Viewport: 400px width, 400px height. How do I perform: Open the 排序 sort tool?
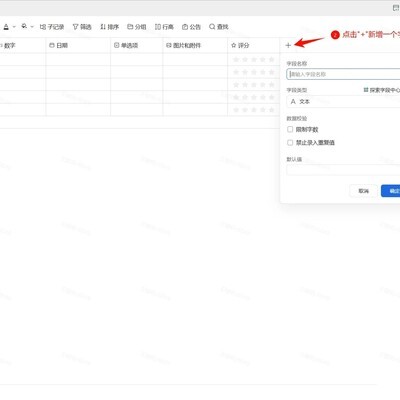(109, 27)
